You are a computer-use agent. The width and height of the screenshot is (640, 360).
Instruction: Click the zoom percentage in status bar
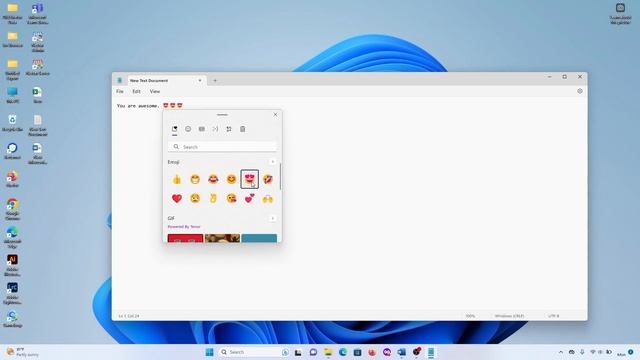(470, 316)
